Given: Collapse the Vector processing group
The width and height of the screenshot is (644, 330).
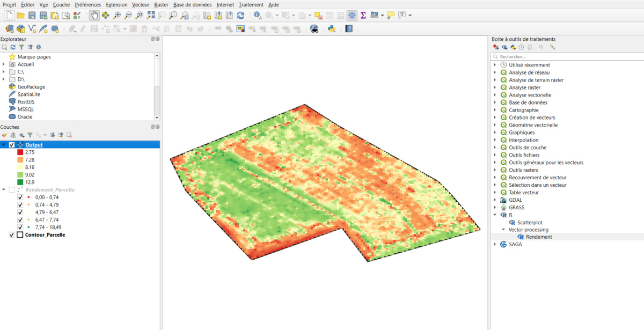Looking at the screenshot, I should tap(503, 230).
